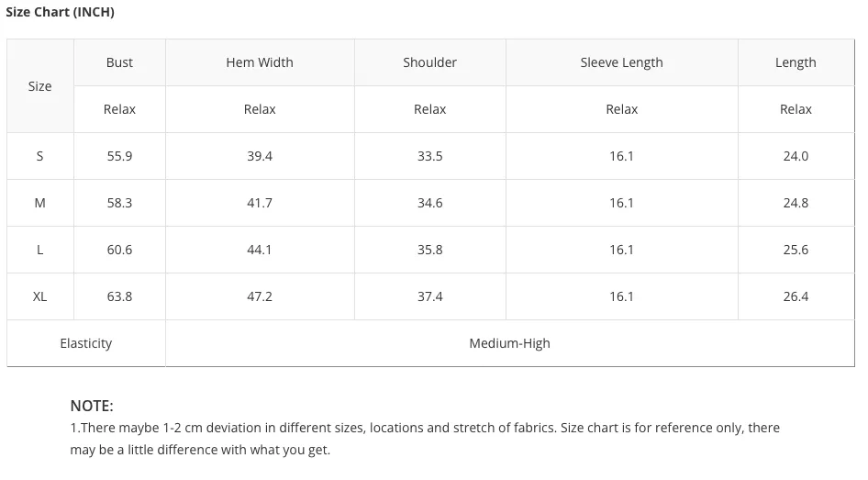Image resolution: width=868 pixels, height=480 pixels.
Task: Select the L size row label
Action: click(x=39, y=250)
